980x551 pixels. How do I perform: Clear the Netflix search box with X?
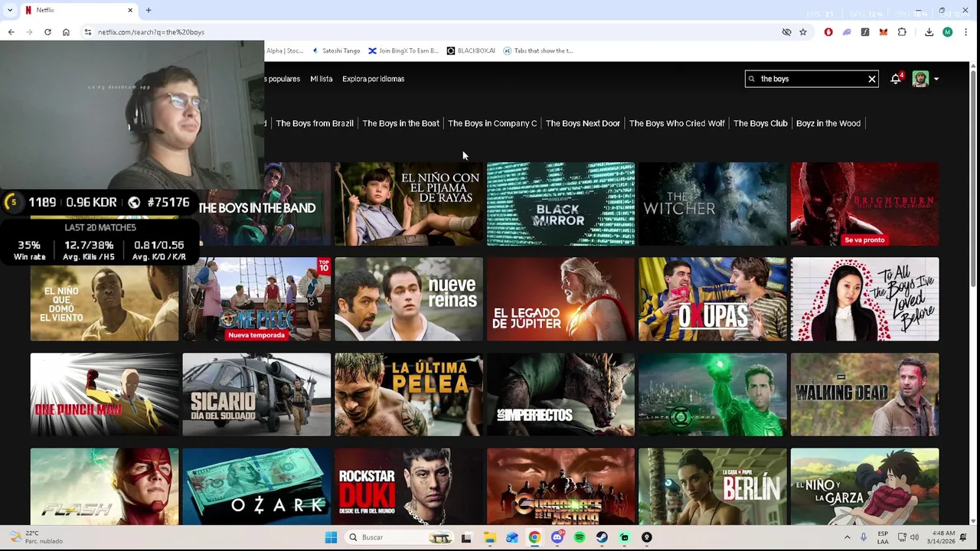pyautogui.click(x=871, y=79)
